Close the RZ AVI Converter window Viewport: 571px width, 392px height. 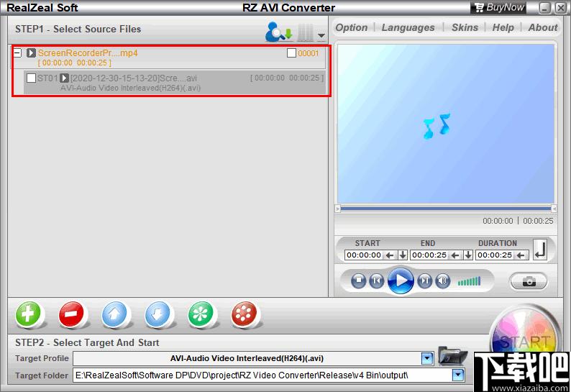(x=560, y=8)
